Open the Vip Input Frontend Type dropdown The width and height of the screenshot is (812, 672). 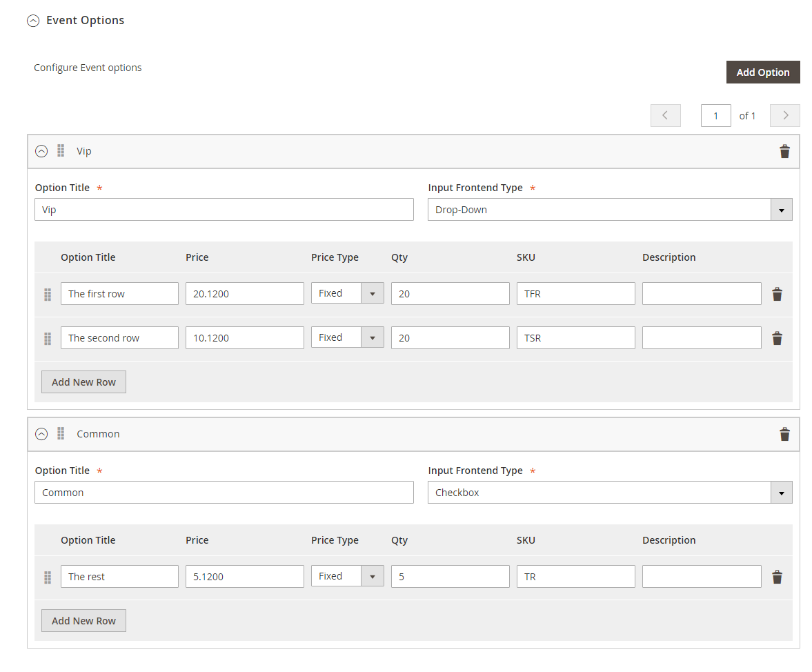point(610,210)
